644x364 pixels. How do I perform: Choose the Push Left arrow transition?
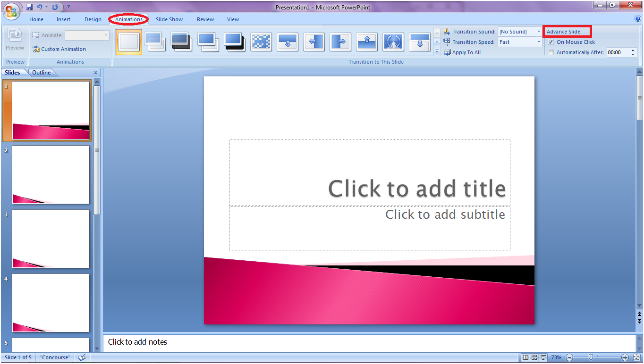[x=314, y=42]
